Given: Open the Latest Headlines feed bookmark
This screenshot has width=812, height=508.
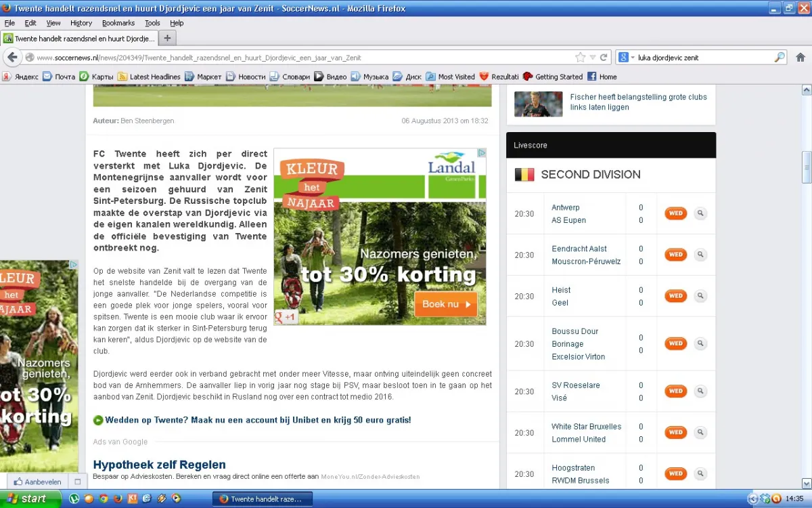Looking at the screenshot, I should point(149,77).
